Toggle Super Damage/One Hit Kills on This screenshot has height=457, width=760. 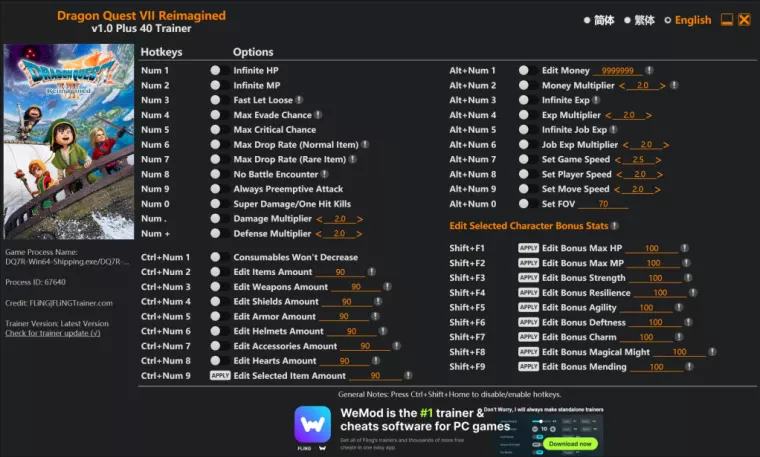[215, 204]
